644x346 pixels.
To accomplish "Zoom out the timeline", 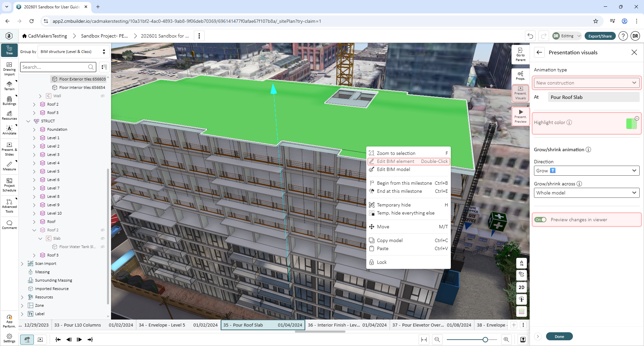I will (437, 340).
